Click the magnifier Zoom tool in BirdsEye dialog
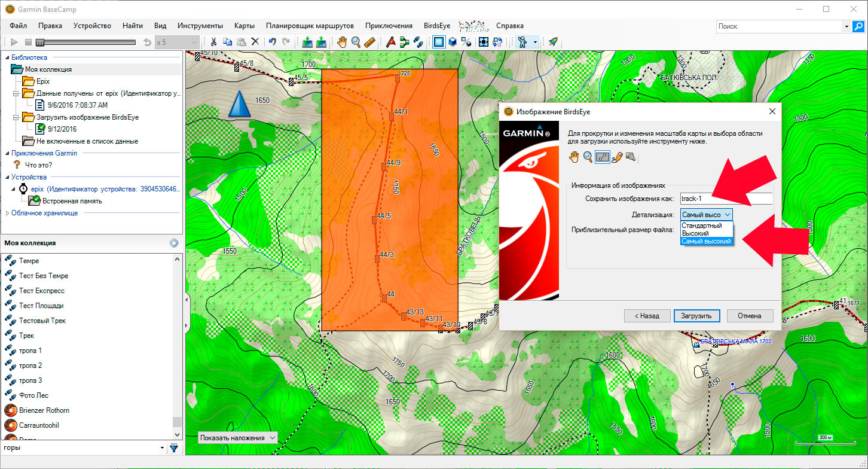The image size is (868, 469). [x=588, y=157]
